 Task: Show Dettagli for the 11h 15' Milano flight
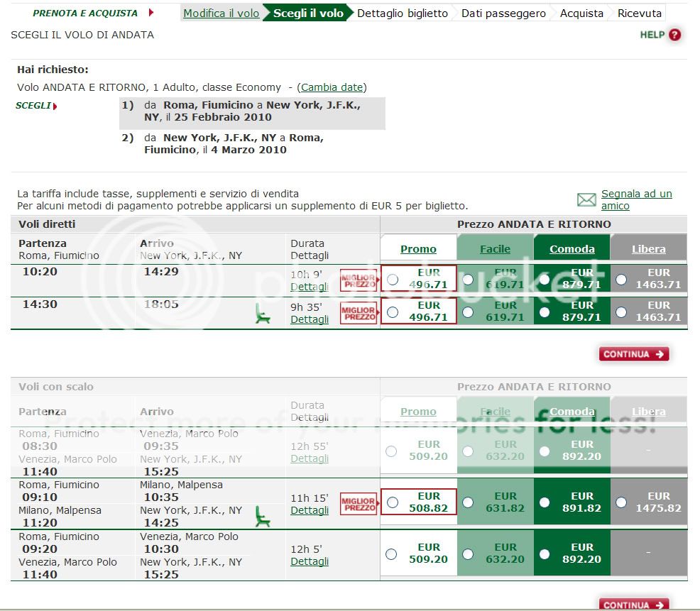coord(310,510)
